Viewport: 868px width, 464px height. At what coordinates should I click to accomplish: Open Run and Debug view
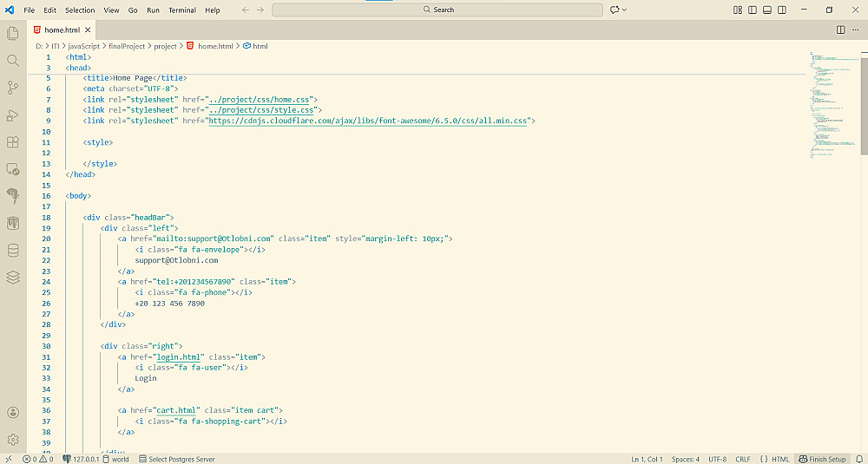pyautogui.click(x=13, y=114)
